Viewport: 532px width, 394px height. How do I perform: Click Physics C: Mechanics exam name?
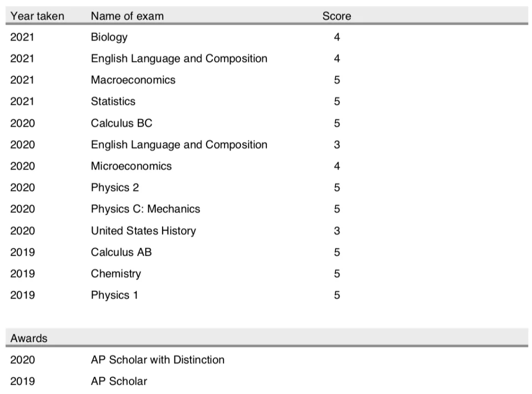pos(145,209)
